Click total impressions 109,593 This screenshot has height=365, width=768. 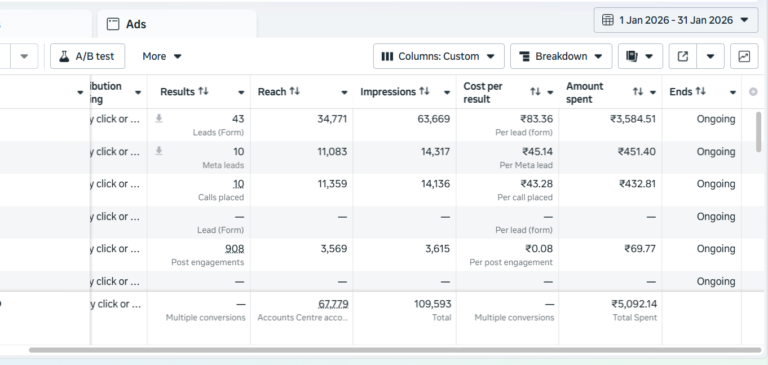(x=432, y=304)
